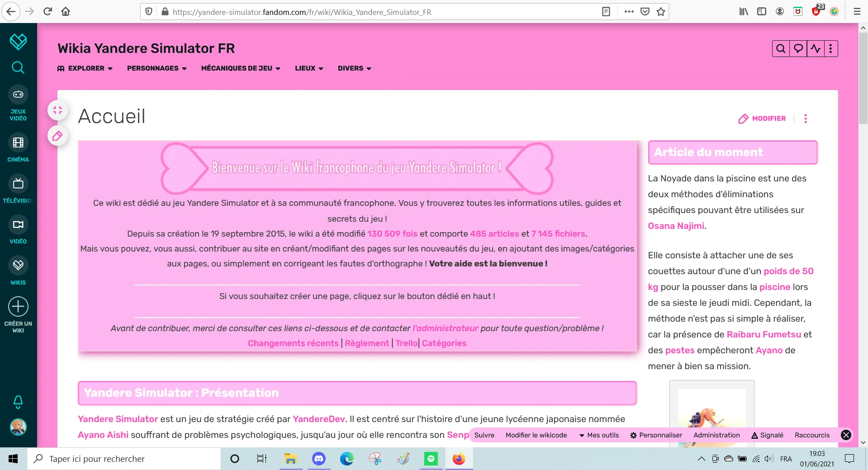This screenshot has width=868, height=470.
Task: Open Discussions via the speech bubble icon
Action: [x=798, y=48]
